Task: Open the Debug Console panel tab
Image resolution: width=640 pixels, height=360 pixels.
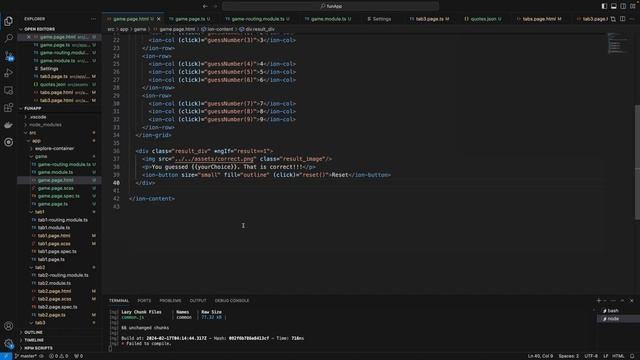Action: click(x=232, y=300)
